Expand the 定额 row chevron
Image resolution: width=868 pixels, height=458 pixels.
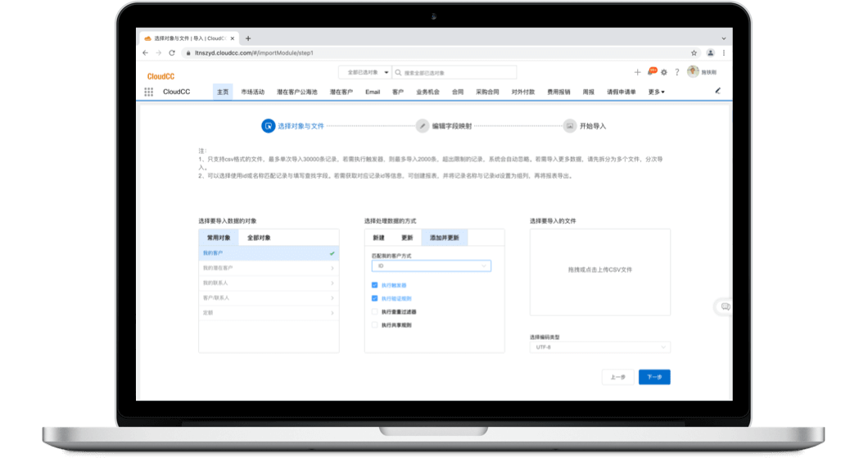(x=332, y=313)
